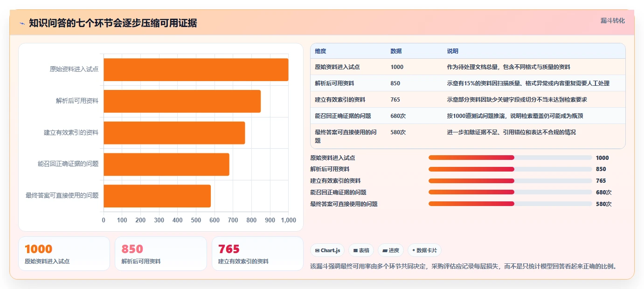Click the chart bar for 建立有效索引的资料

point(174,133)
